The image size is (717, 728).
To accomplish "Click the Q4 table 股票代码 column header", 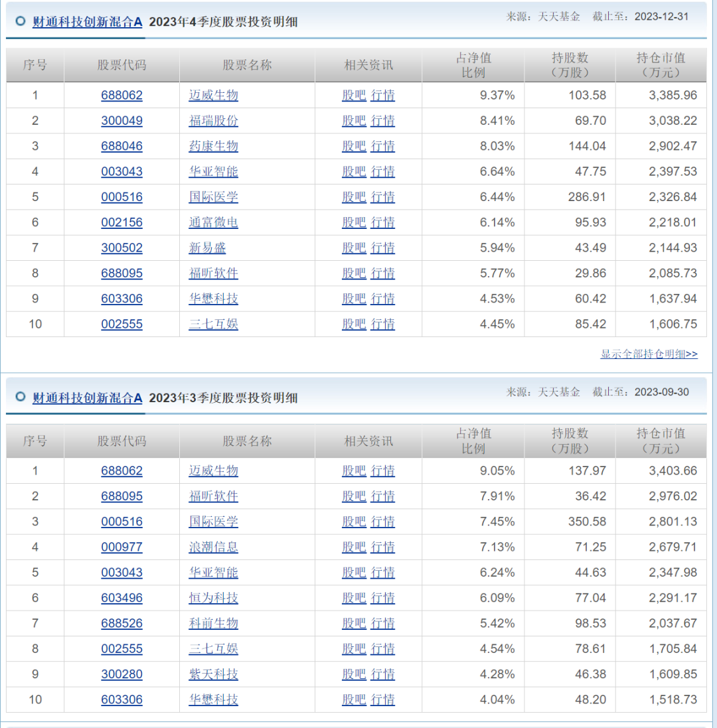I will [x=121, y=65].
